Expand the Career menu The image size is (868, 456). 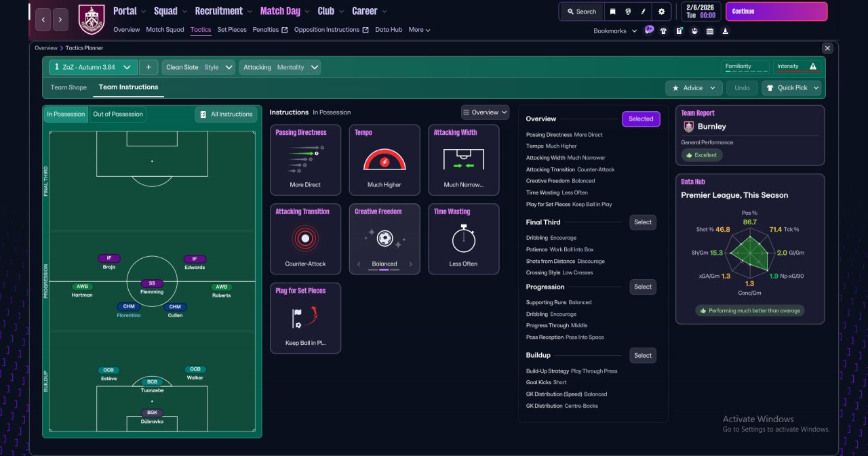370,11
